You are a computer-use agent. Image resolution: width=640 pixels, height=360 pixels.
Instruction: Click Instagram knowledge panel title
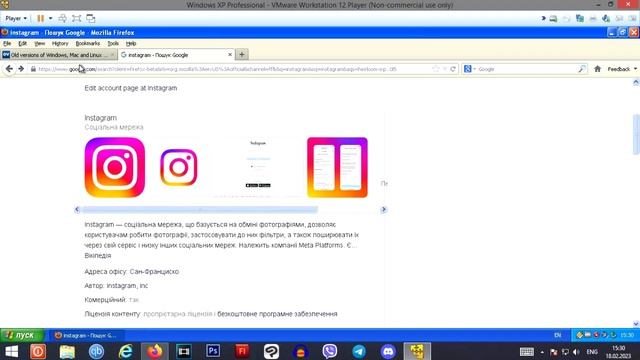(100, 118)
